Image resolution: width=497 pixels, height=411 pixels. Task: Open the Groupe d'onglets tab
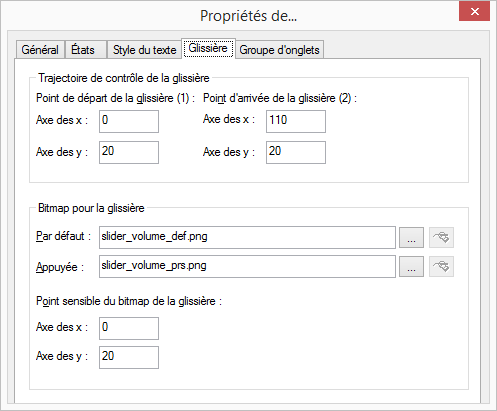(x=279, y=50)
